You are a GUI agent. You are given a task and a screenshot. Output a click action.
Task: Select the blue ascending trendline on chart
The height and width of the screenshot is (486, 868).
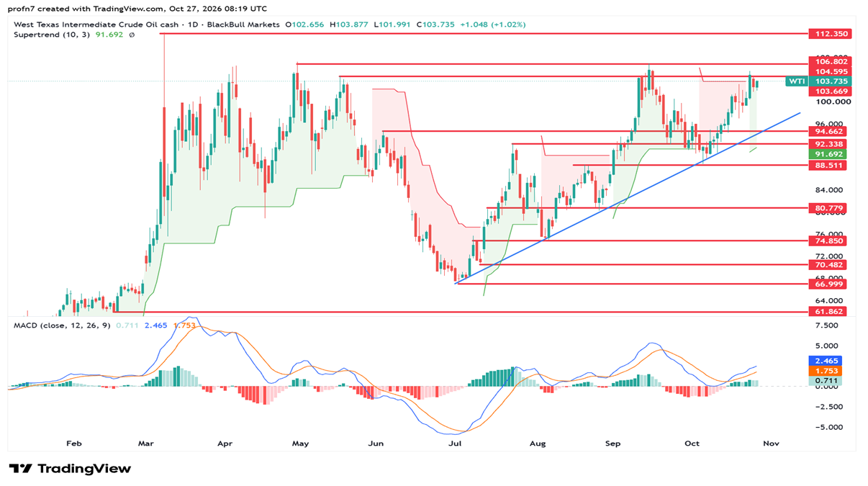point(628,198)
